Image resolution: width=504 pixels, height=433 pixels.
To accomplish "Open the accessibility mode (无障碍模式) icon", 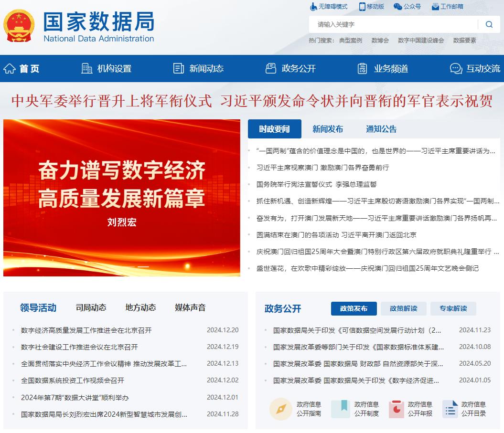I will click(x=313, y=7).
